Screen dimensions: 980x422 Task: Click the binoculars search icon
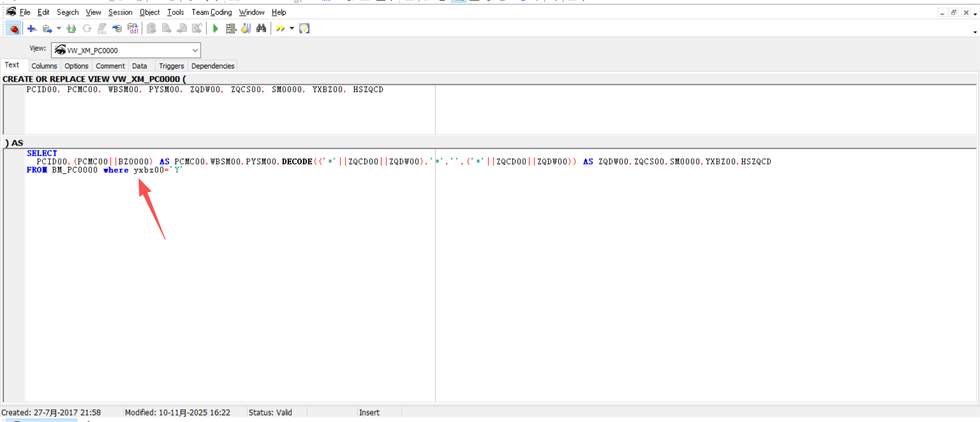pyautogui.click(x=261, y=29)
